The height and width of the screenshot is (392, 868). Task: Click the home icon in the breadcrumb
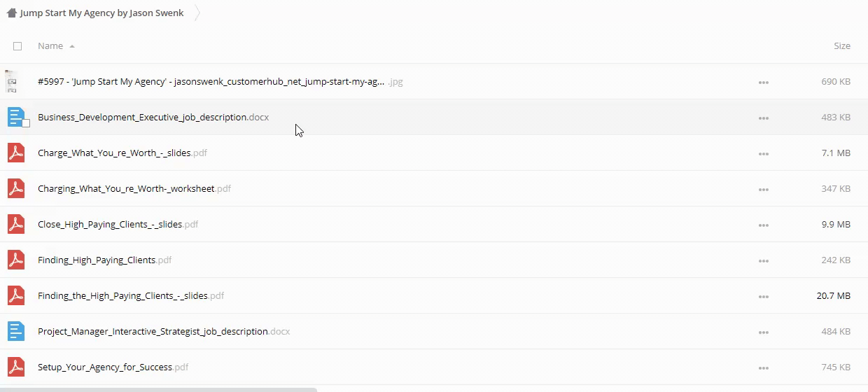pos(11,13)
